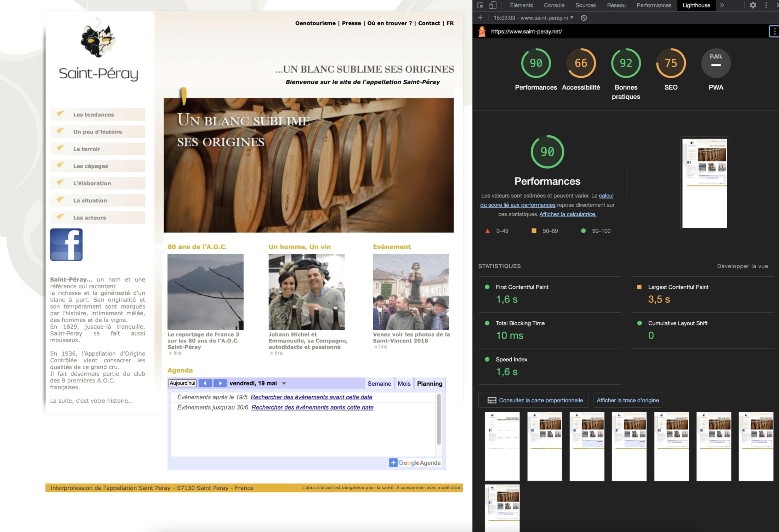779x532 pixels.
Task: Toggle the device toolbar icon
Action: click(493, 5)
